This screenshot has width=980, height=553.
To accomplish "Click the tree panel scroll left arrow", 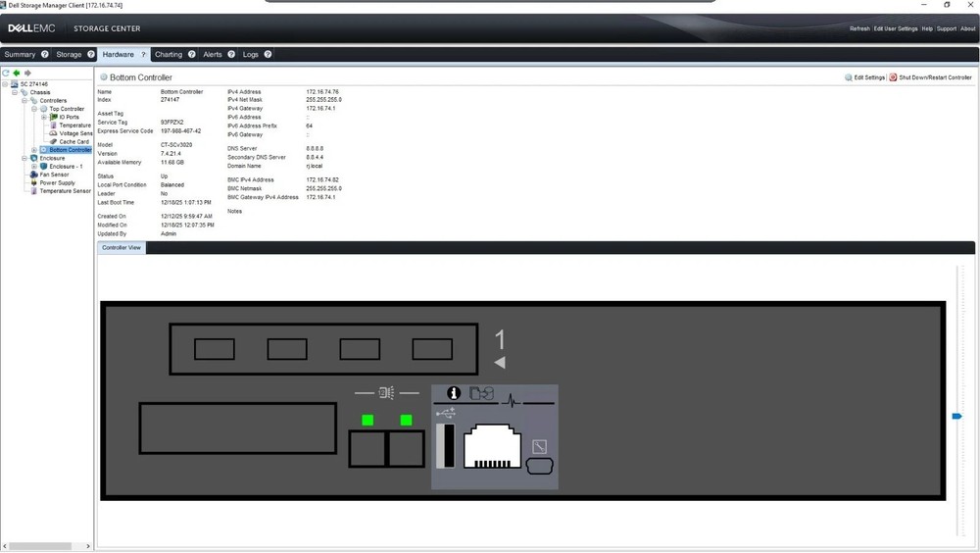I will click(4, 546).
